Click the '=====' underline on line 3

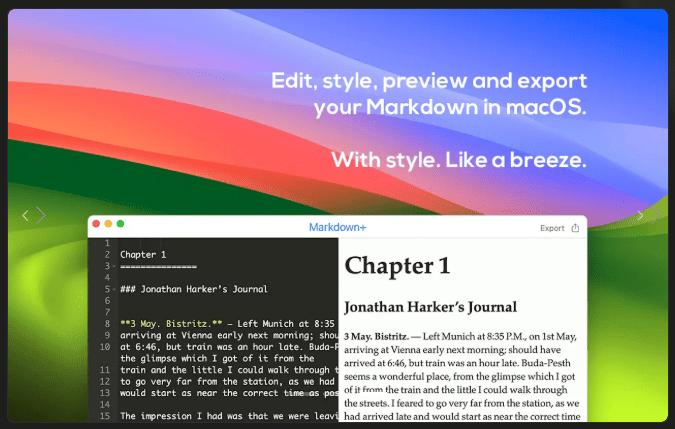pyautogui.click(x=158, y=267)
